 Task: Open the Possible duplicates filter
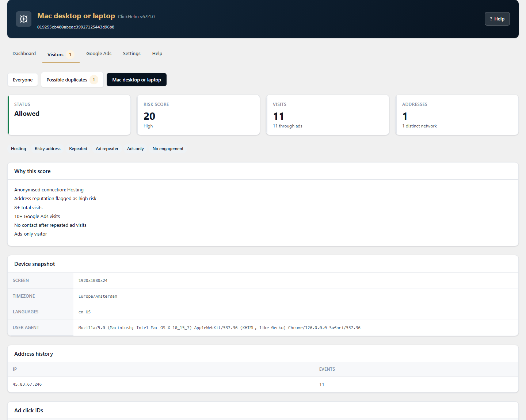[x=72, y=80]
